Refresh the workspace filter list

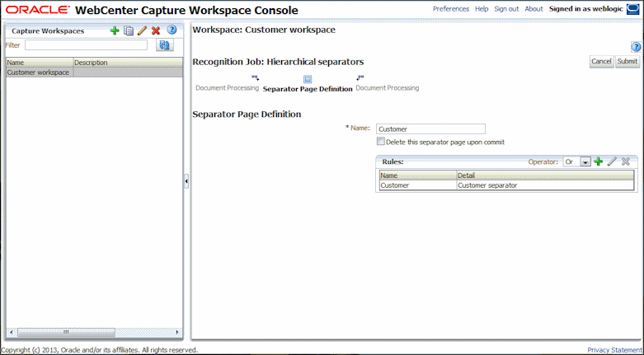(165, 45)
